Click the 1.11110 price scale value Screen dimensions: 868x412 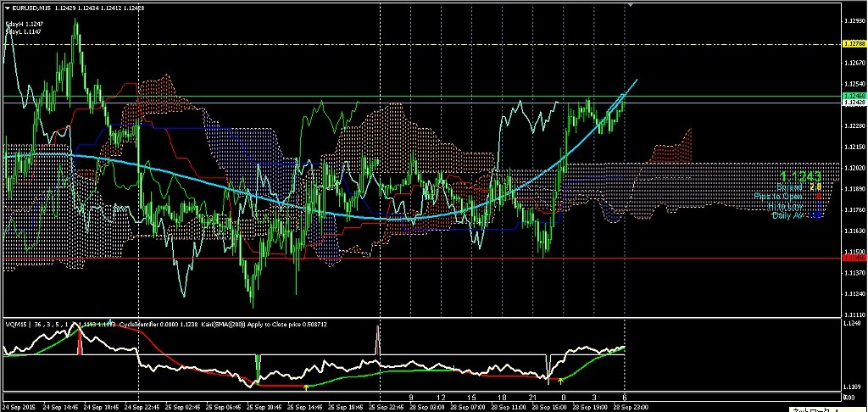pyautogui.click(x=853, y=314)
